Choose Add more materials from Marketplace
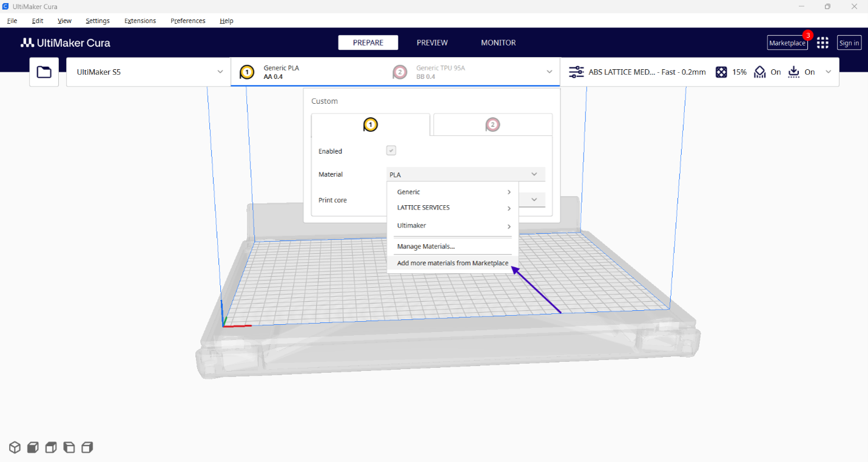Screen dimensions: 868x462 453,263
